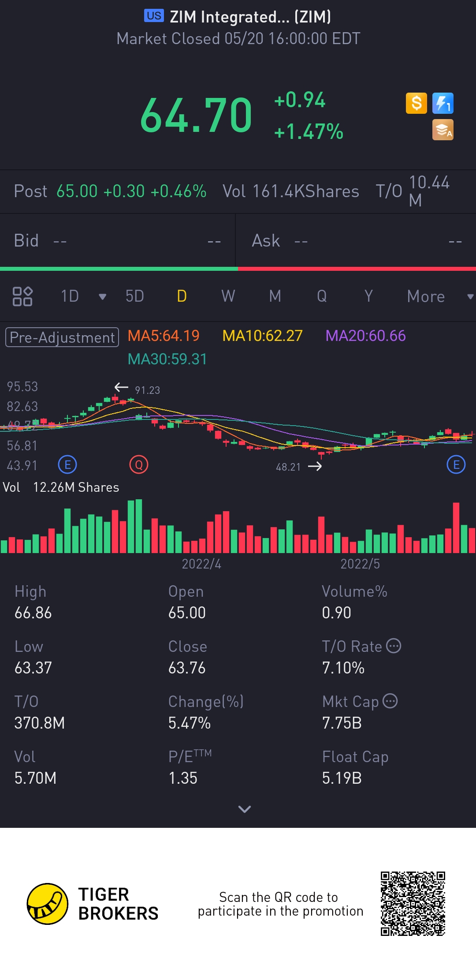Tap the 48.21 low price annotation
The width and height of the screenshot is (476, 980).
pyautogui.click(x=288, y=467)
